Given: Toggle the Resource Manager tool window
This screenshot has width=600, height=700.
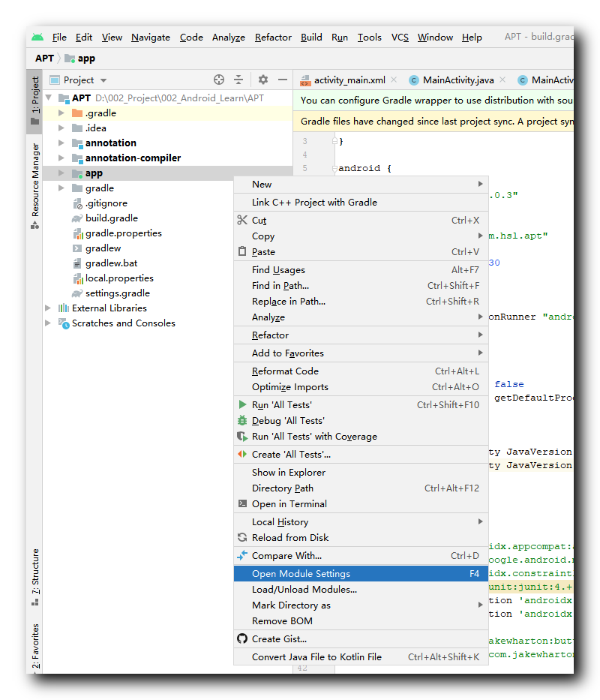Looking at the screenshot, I should [34, 186].
